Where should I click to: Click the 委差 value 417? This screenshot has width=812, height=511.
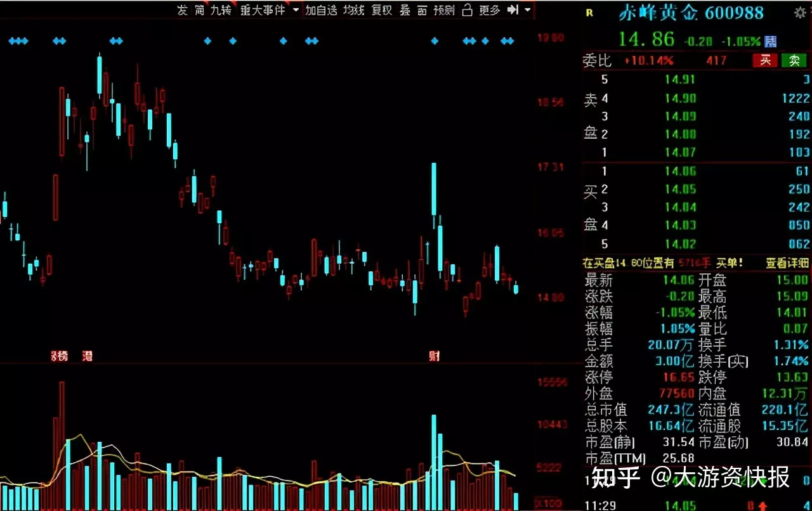click(x=716, y=61)
